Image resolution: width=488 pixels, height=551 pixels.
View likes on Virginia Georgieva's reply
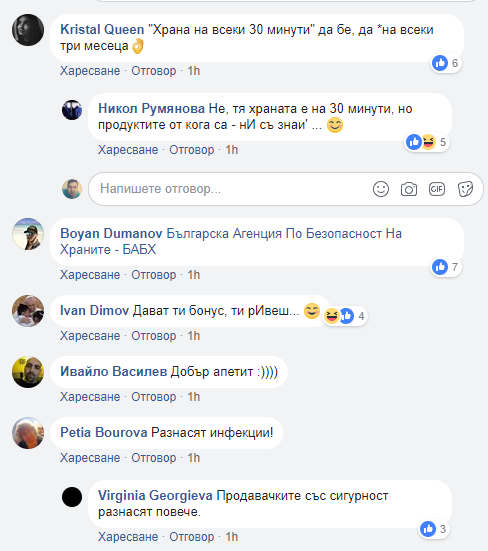point(434,529)
